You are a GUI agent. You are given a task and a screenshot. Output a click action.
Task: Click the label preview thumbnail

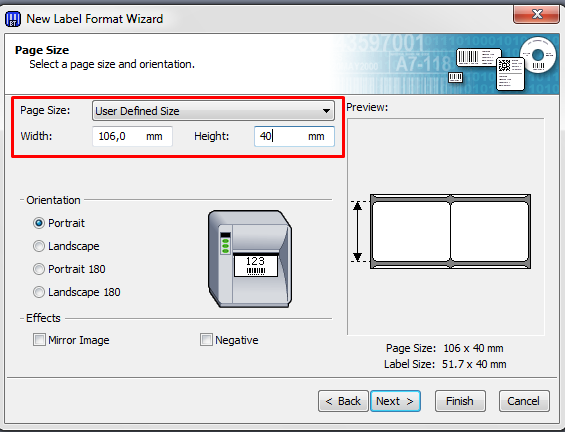point(450,231)
